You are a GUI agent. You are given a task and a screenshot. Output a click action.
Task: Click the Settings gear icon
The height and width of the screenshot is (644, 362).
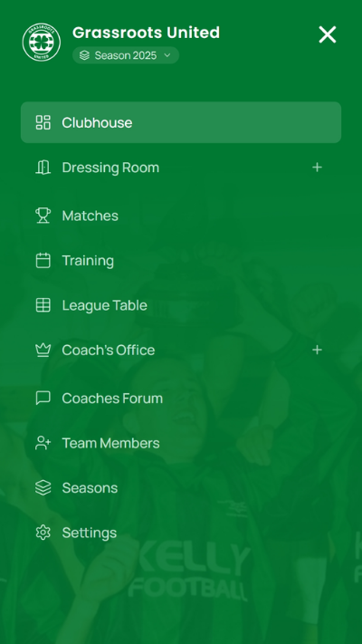click(x=43, y=533)
